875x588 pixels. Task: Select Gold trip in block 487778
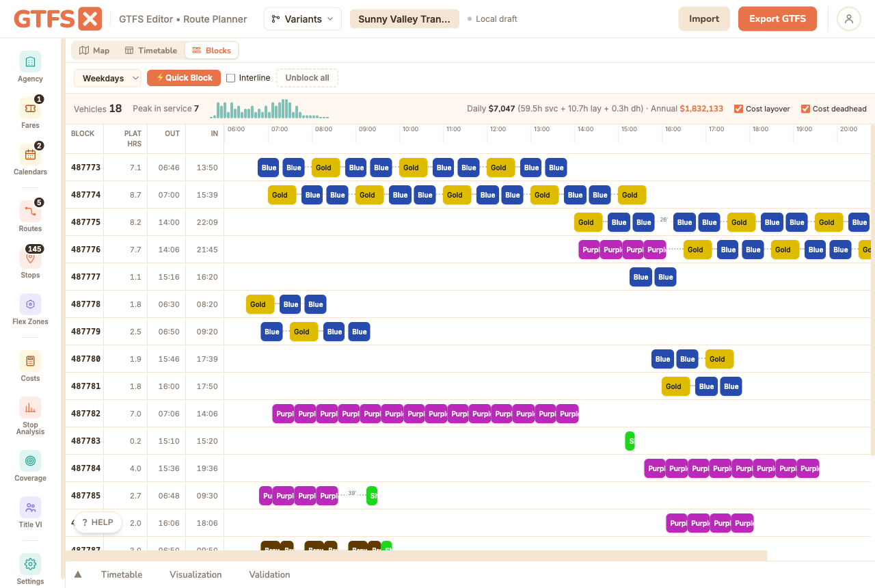260,304
